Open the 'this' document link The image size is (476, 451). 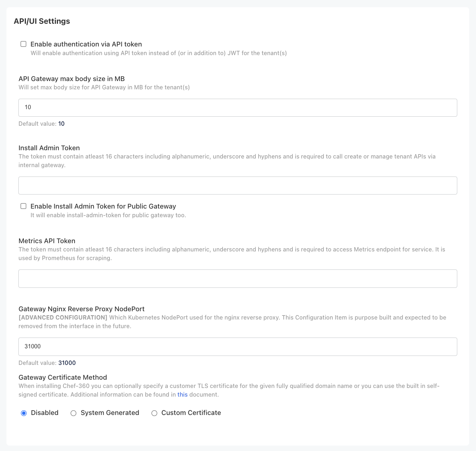[182, 394]
